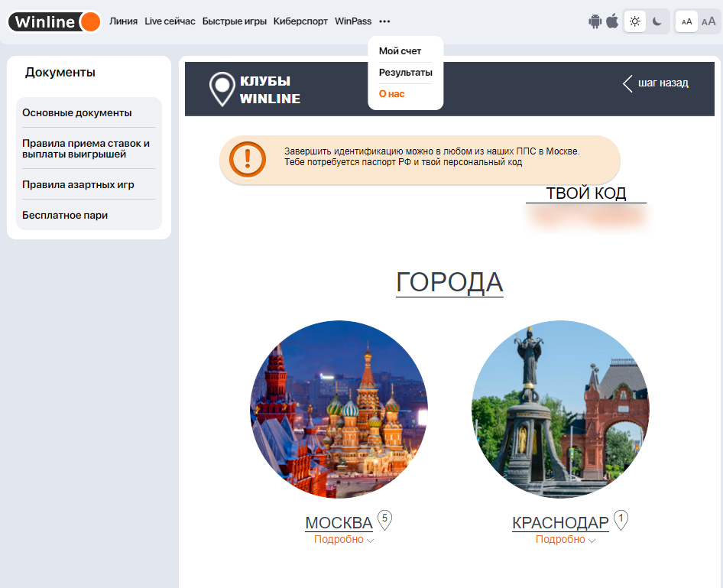Screen dimensions: 723x588
Task: Select the smaller font size button
Action: 686,21
